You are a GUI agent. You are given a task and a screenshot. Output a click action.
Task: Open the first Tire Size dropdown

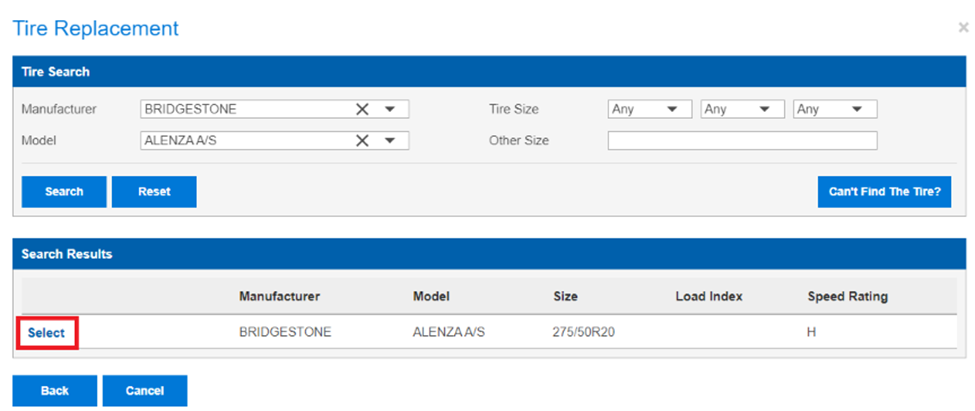[650, 109]
